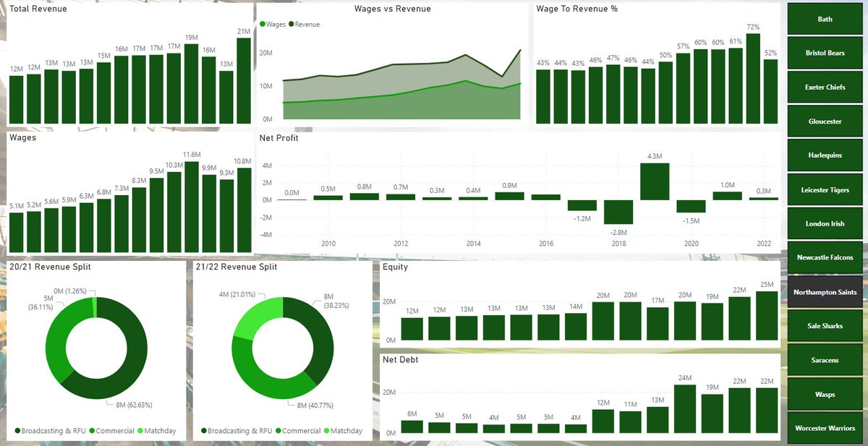Select the 1.0M Net Profit bar
Screen dimensions: 868x446
(727, 195)
